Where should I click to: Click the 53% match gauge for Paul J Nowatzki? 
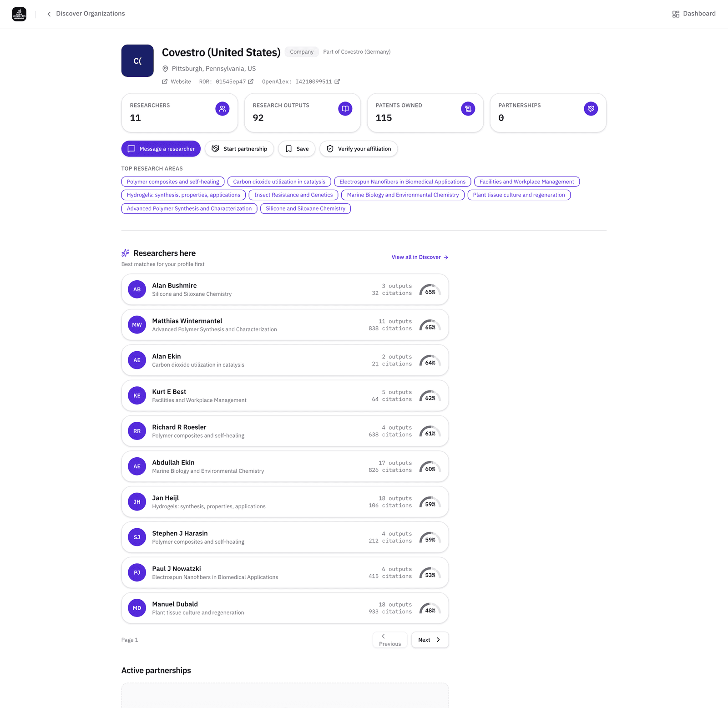430,573
